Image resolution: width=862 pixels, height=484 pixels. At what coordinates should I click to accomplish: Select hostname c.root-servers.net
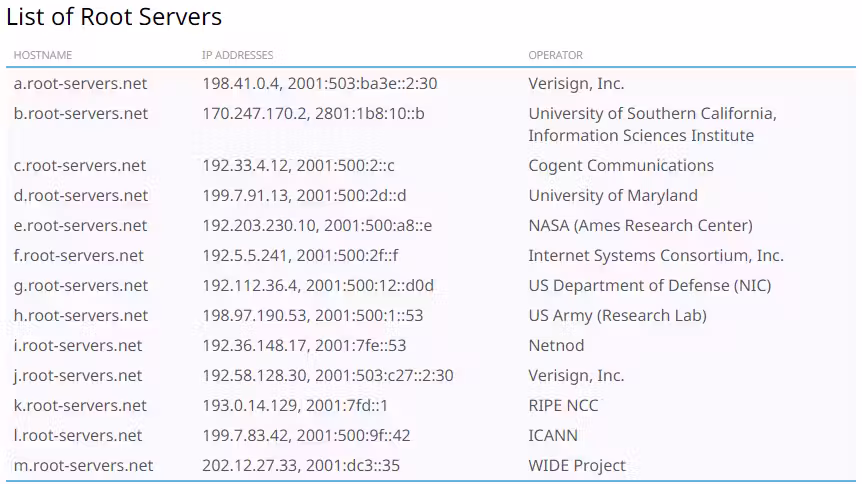pos(80,166)
